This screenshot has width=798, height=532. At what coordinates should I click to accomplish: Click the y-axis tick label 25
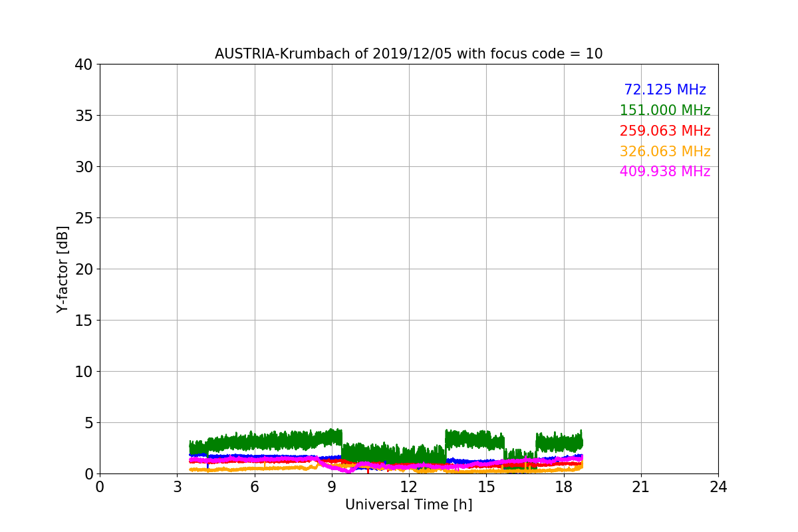click(84, 218)
